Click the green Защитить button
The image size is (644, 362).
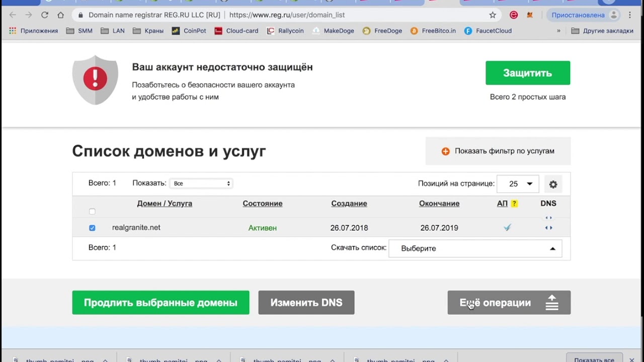(x=528, y=73)
